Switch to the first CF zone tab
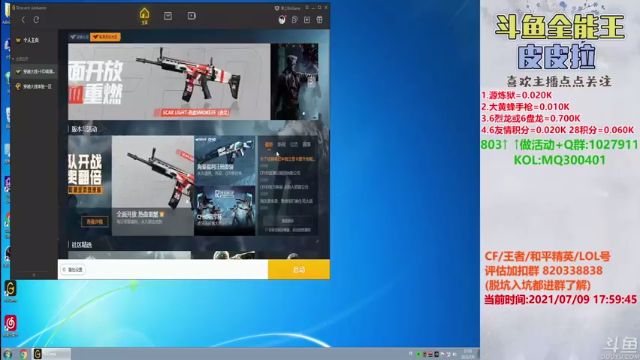Image resolution: width=640 pixels, height=360 pixels. 79,37
